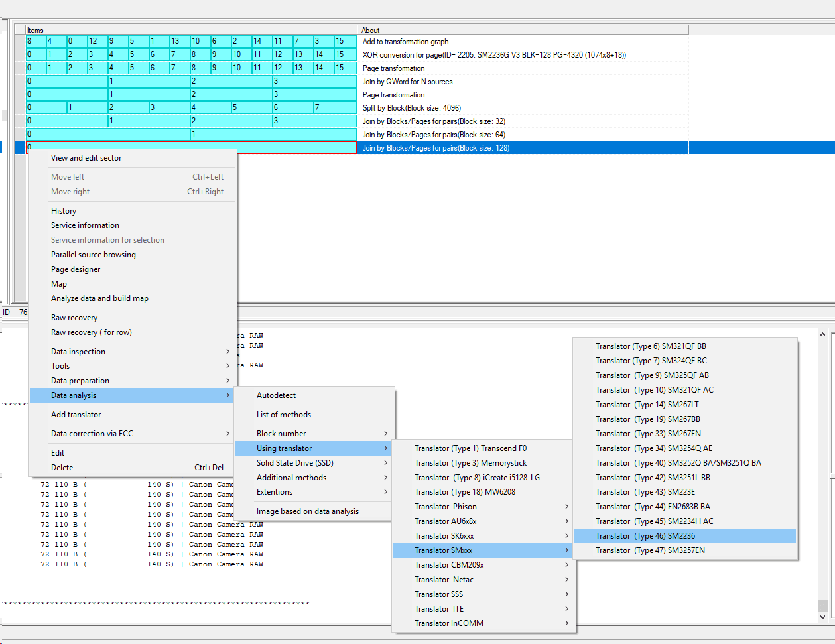The width and height of the screenshot is (835, 644).
Task: Select Translator (Type 33) SM267EN
Action: [685, 434]
